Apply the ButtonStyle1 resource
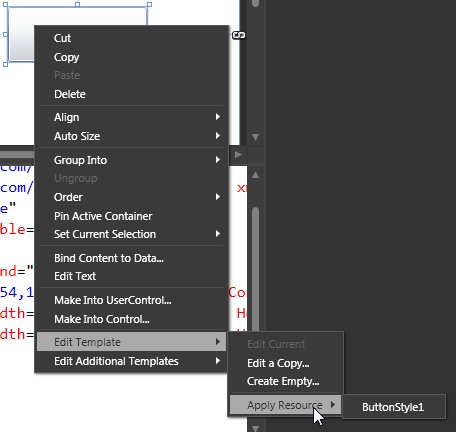Viewport: 456px width, 432px height. tap(393, 407)
